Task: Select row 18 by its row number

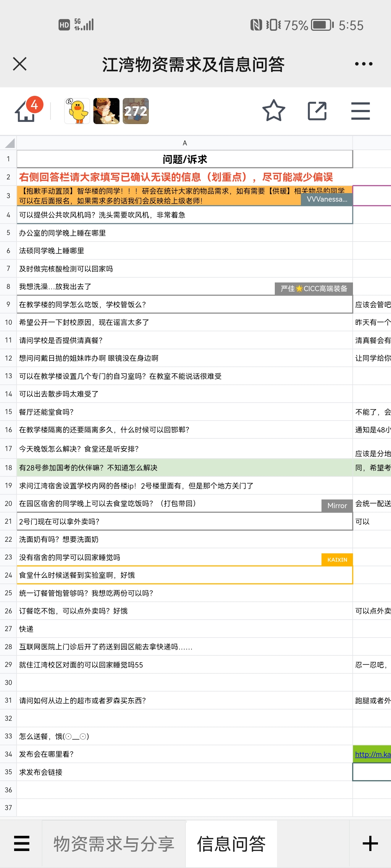Action: (x=8, y=468)
